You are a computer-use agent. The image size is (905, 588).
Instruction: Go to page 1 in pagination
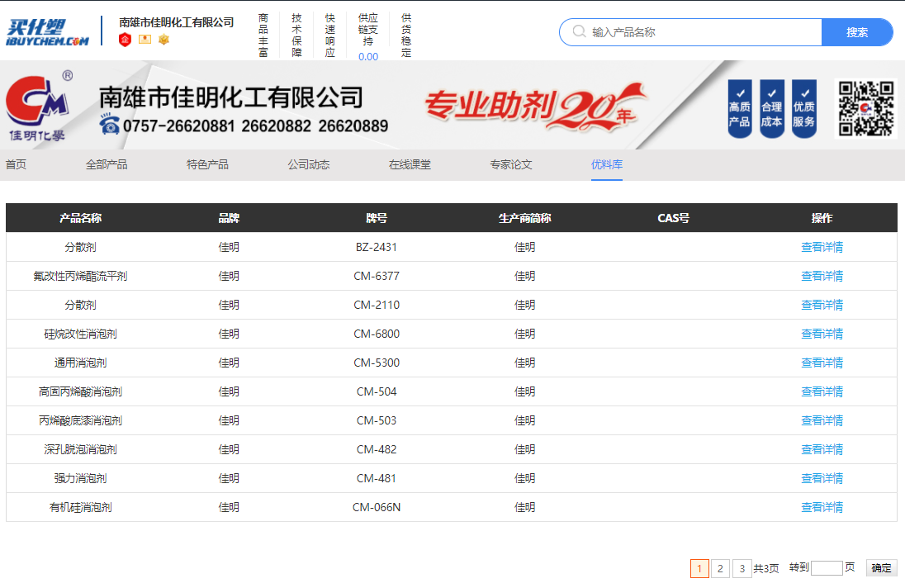click(699, 568)
